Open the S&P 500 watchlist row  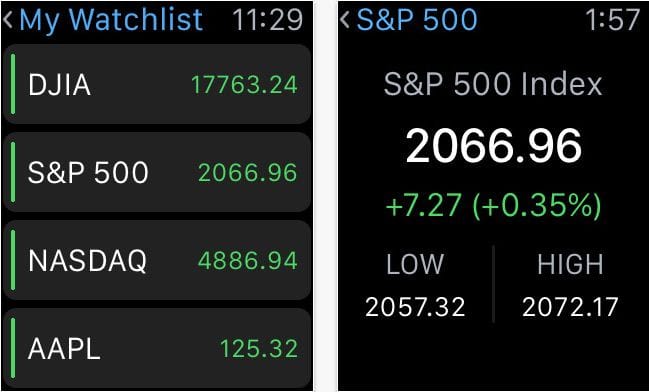point(157,172)
